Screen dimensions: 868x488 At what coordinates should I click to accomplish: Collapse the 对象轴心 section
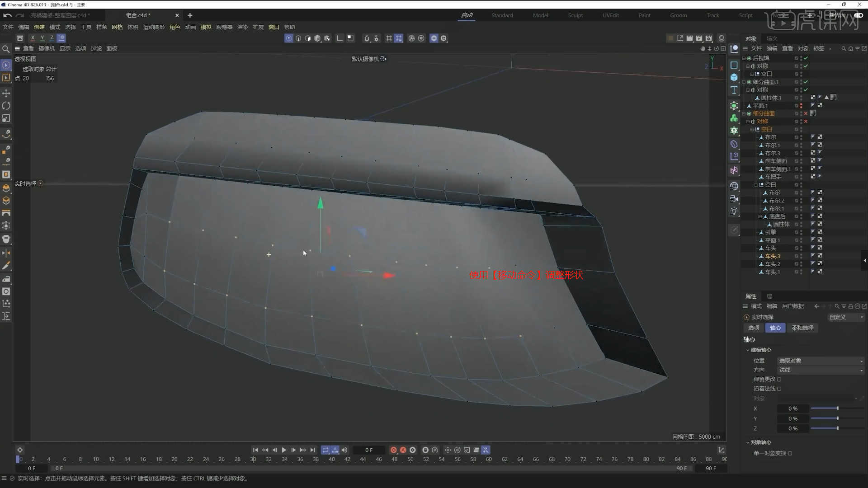tap(748, 442)
